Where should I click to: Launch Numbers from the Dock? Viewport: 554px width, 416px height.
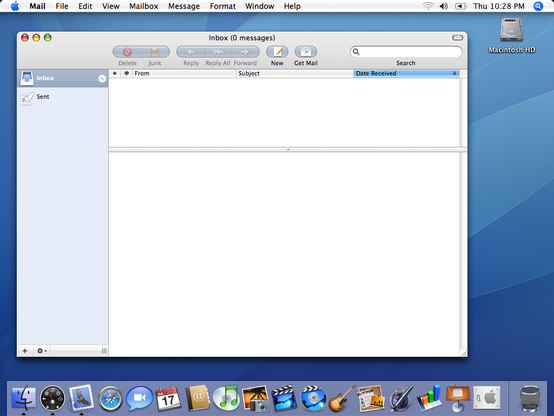[429, 398]
